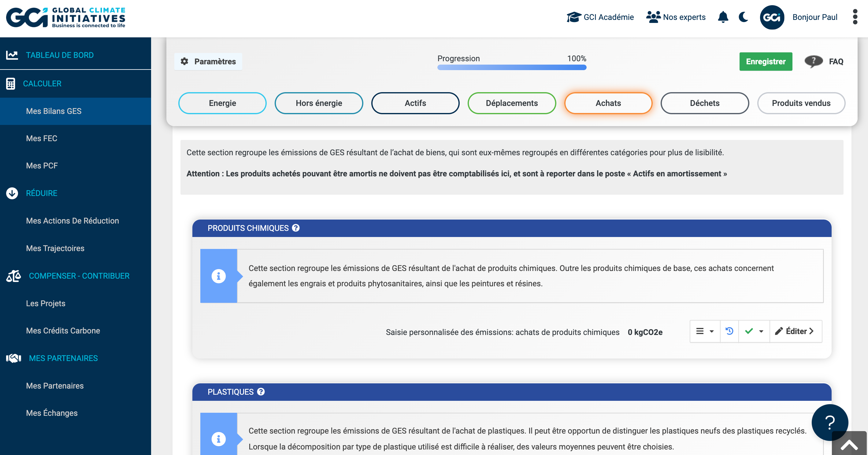Image resolution: width=868 pixels, height=455 pixels.
Task: Click Plastiques help question mark icon
Action: 261,392
